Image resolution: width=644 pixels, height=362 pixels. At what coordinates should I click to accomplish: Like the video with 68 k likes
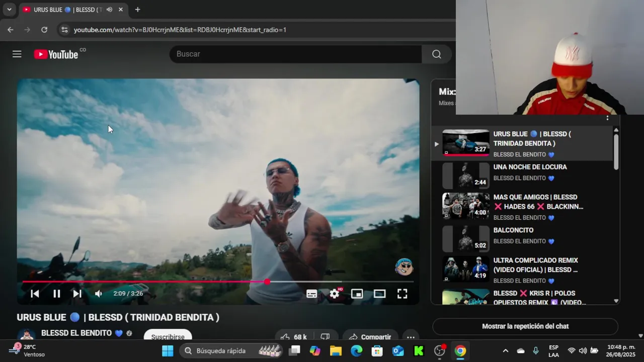coord(294,336)
